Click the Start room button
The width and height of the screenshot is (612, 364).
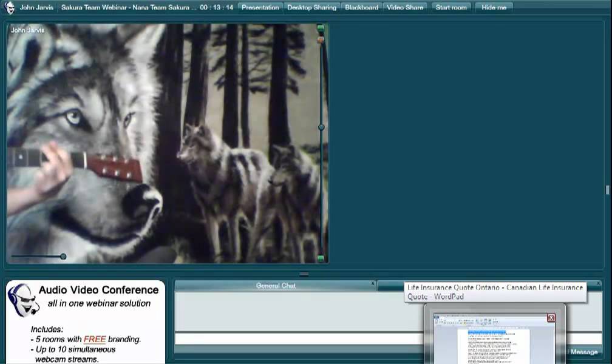point(451,7)
